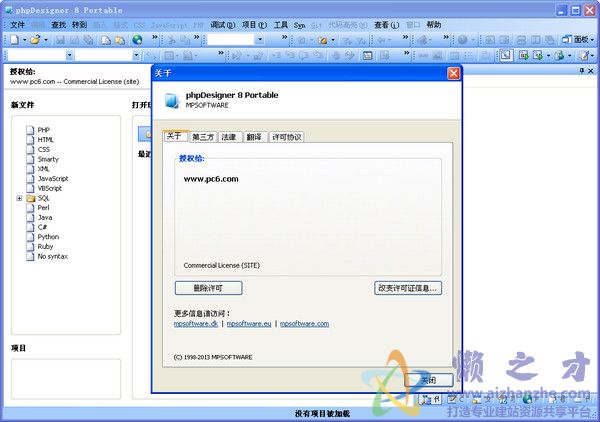Screen dimensions: 600x422
Task: Click the empty 项目 list box
Action: pyautogui.click(x=66, y=379)
